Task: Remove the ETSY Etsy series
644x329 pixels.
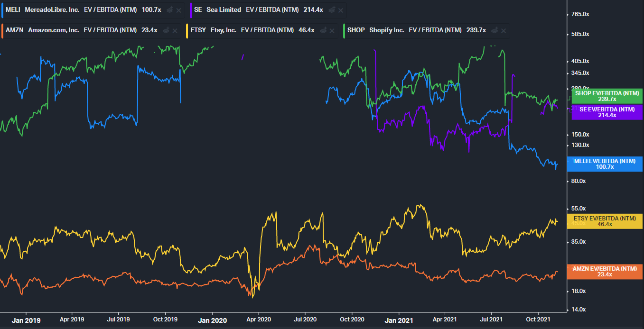Action: [x=332, y=30]
